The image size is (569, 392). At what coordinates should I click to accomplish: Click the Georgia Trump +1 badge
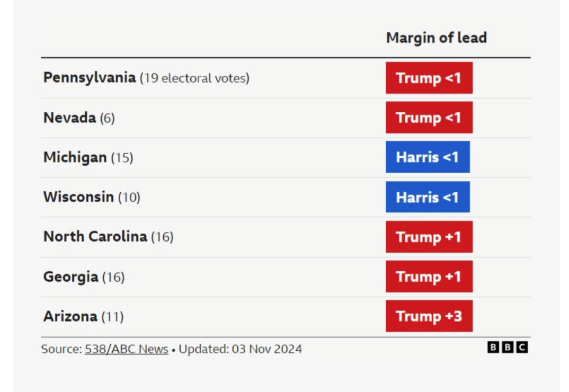[429, 277]
